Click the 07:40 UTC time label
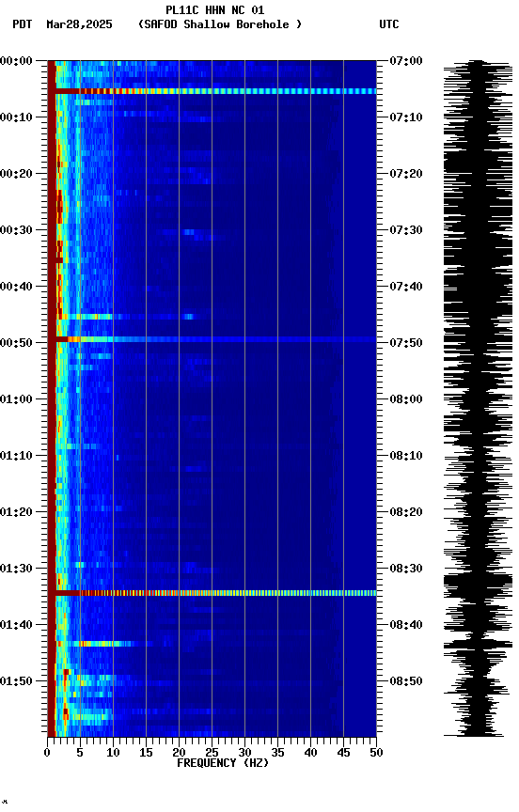 point(405,287)
